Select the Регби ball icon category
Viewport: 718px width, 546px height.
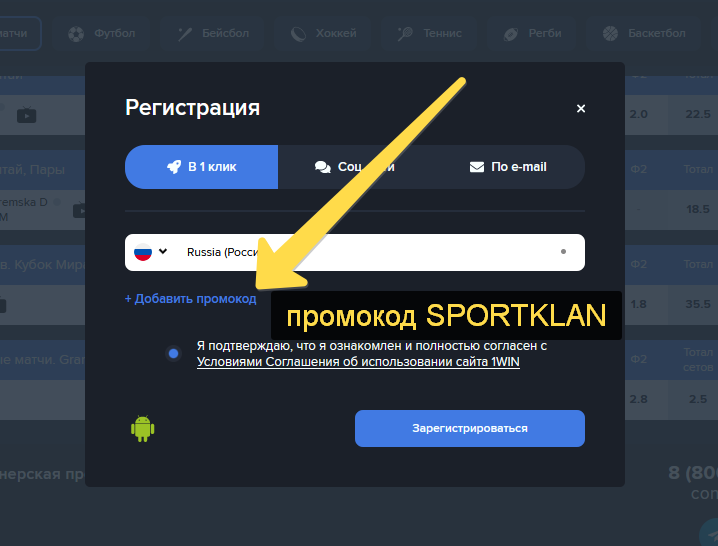click(511, 34)
